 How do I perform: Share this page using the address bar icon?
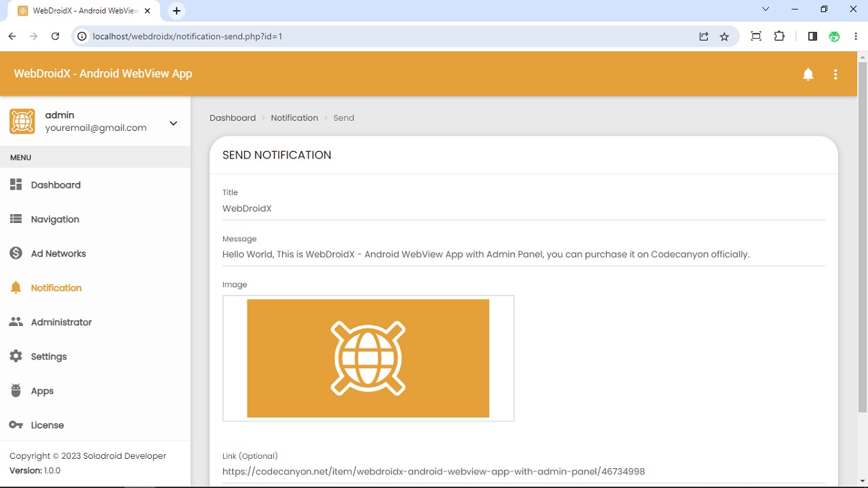pyautogui.click(x=704, y=37)
